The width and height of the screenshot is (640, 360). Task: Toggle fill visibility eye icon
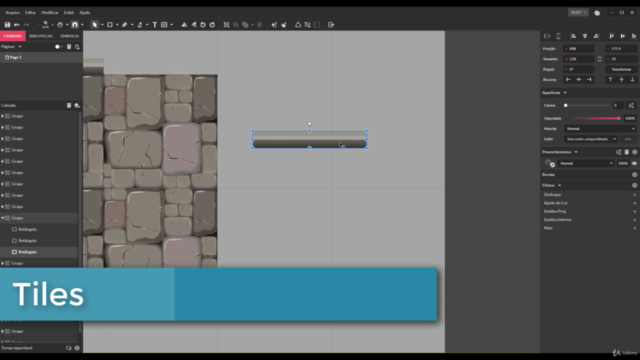click(x=634, y=163)
